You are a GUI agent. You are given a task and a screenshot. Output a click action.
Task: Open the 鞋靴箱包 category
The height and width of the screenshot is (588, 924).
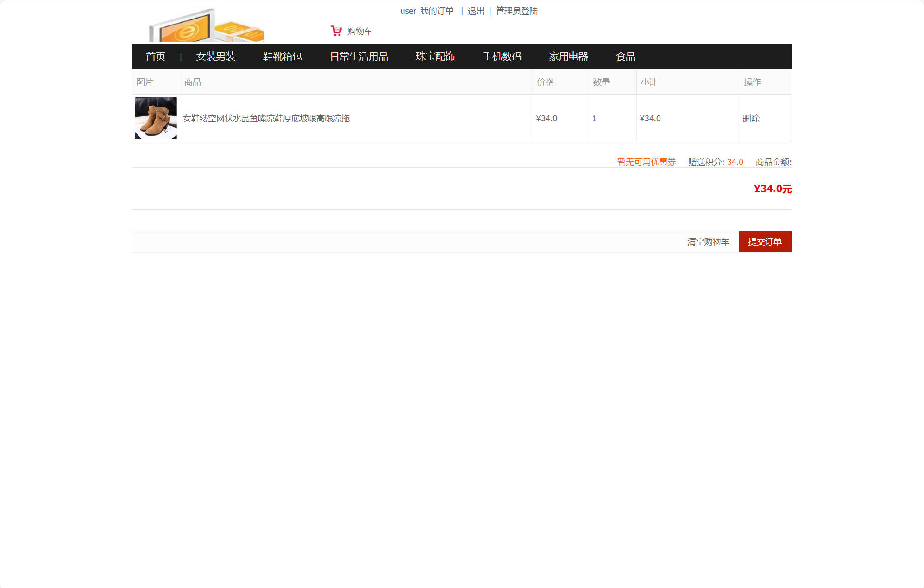pyautogui.click(x=283, y=57)
